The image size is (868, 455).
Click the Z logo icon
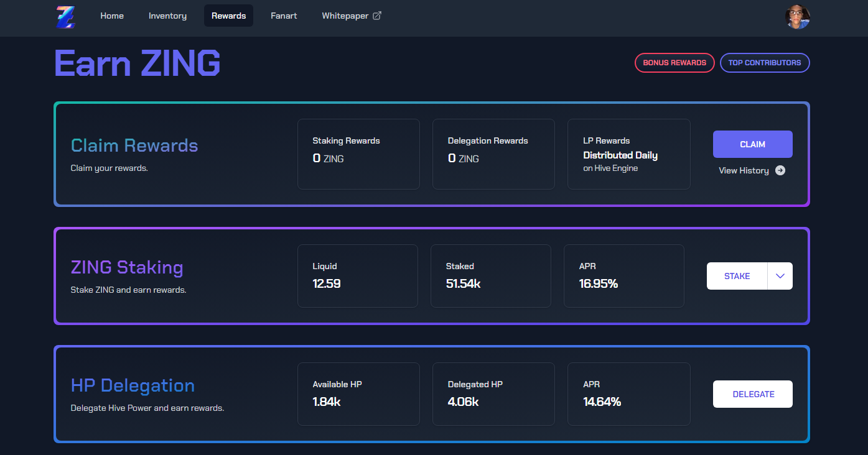coord(65,17)
